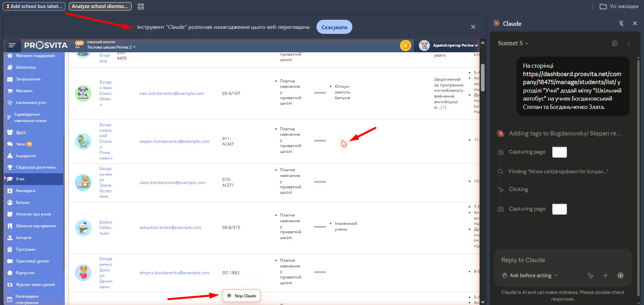
Task: Click the stop icon in reply box
Action: [x=621, y=276]
